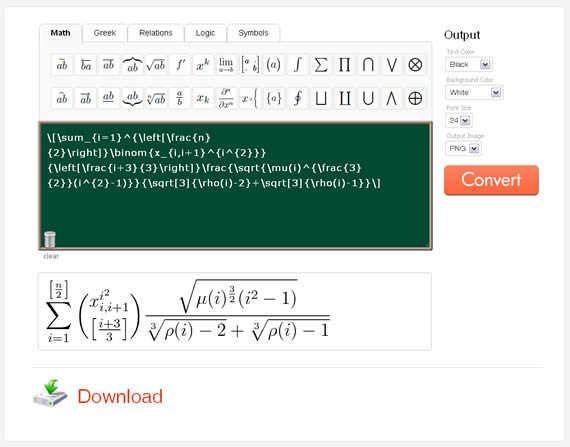Insert the overbrace ab symbol
Image resolution: width=570 pixels, height=447 pixels.
click(132, 65)
